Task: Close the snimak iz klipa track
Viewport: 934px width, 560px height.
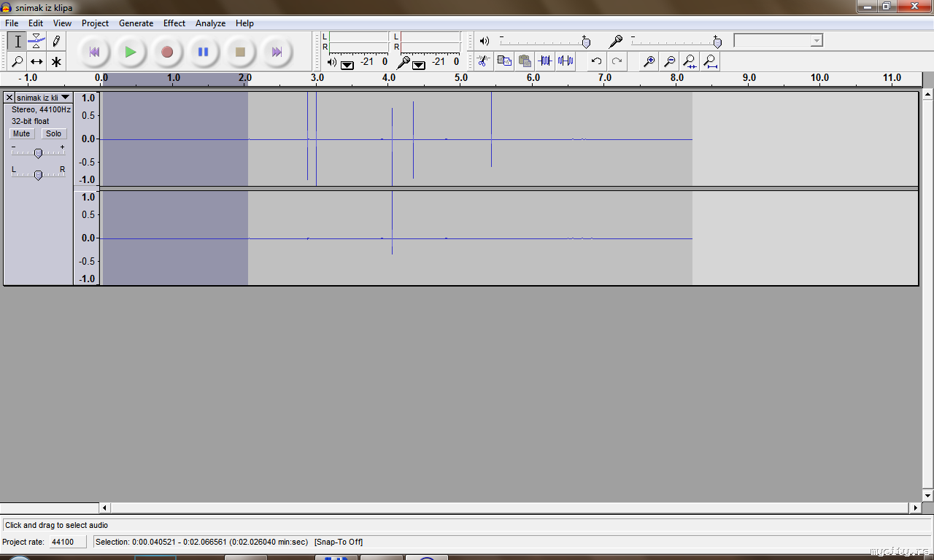Action: click(9, 97)
